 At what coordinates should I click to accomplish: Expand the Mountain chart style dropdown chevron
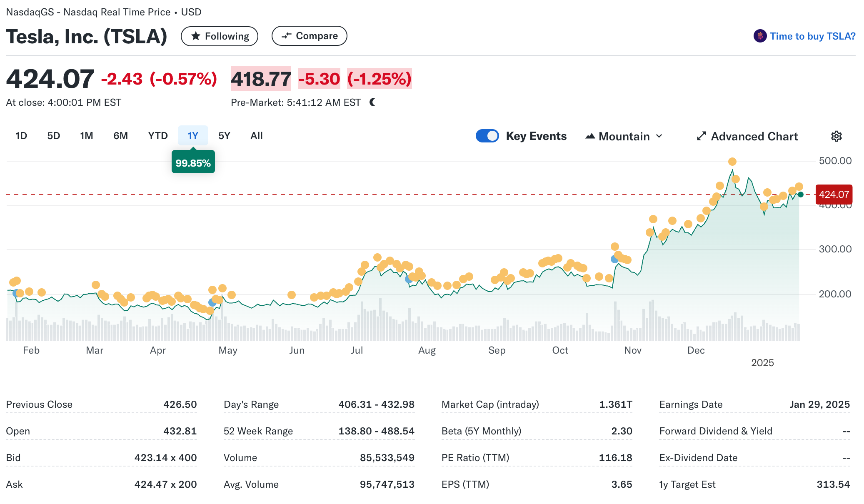[659, 136]
